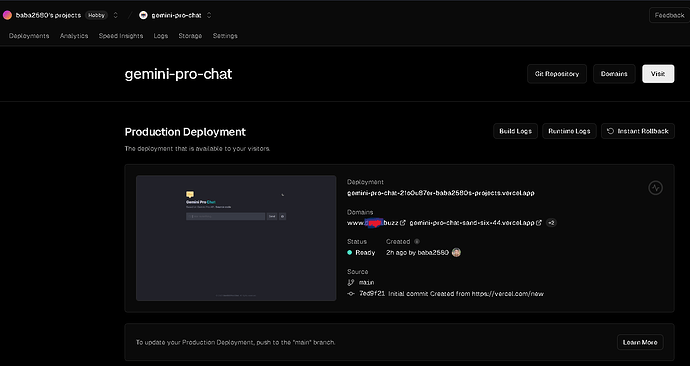This screenshot has height=366, width=690.
Task: Go to the Storage tab
Action: [x=190, y=36]
